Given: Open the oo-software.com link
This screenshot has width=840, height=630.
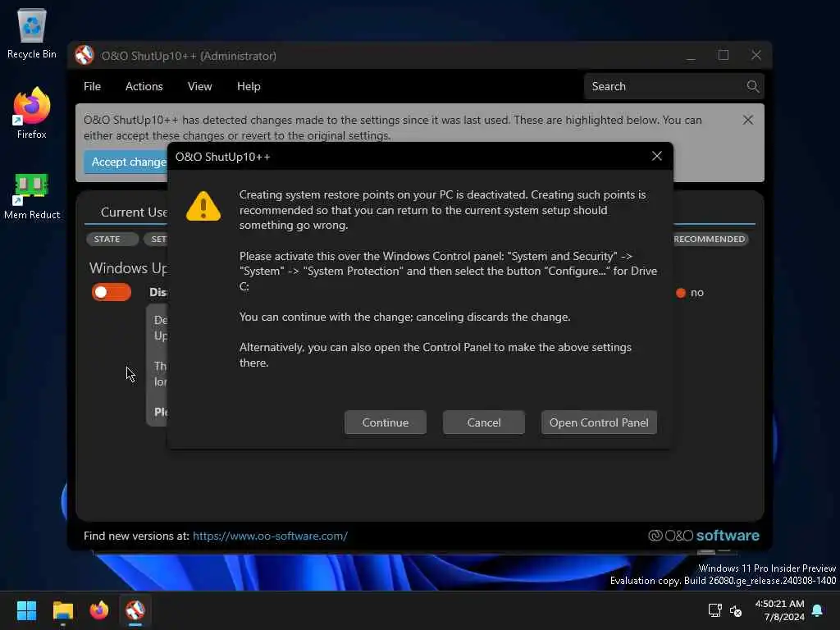Looking at the screenshot, I should (270, 536).
